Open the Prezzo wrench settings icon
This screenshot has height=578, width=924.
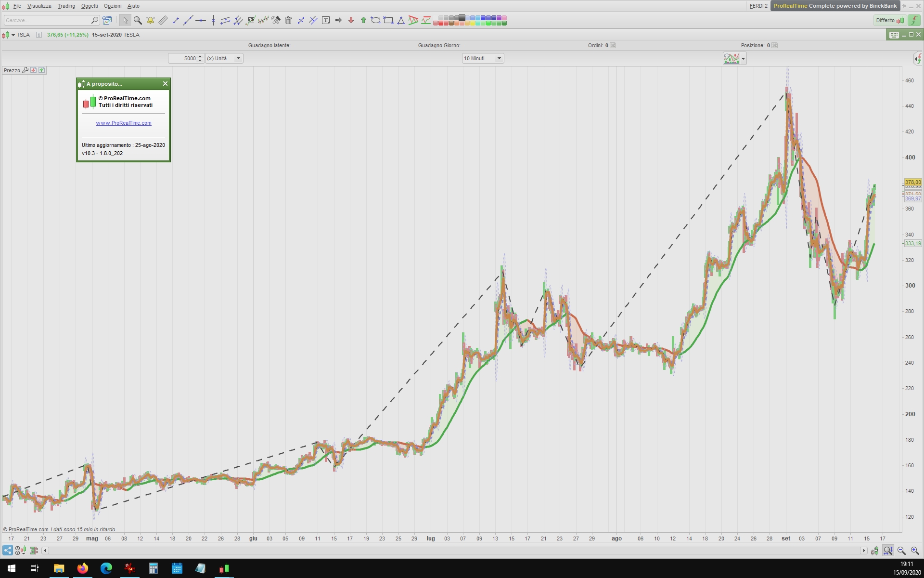point(26,70)
